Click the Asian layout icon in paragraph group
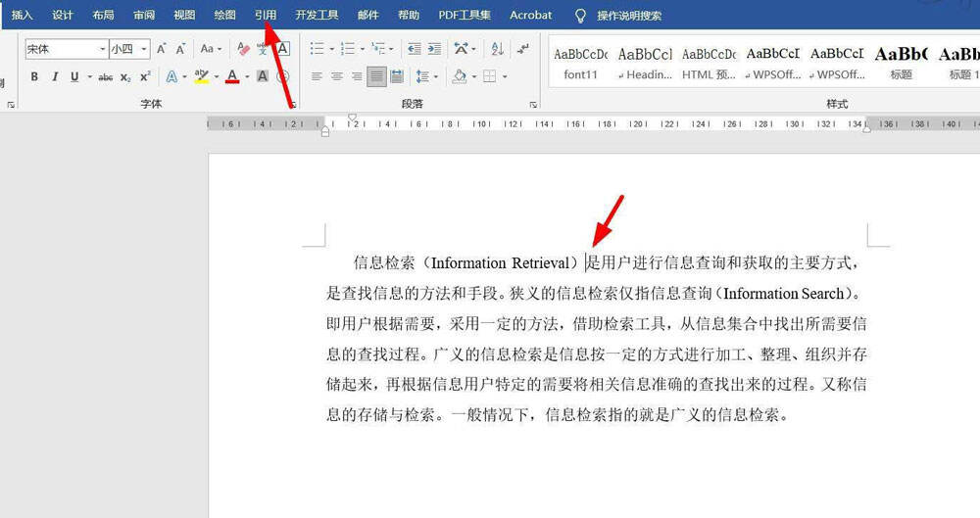This screenshot has height=518, width=980. point(462,49)
